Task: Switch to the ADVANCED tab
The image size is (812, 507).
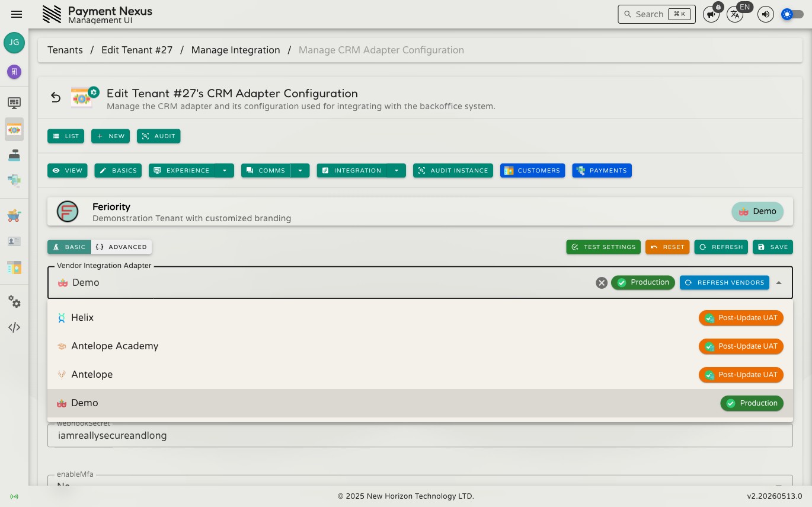Action: point(122,247)
